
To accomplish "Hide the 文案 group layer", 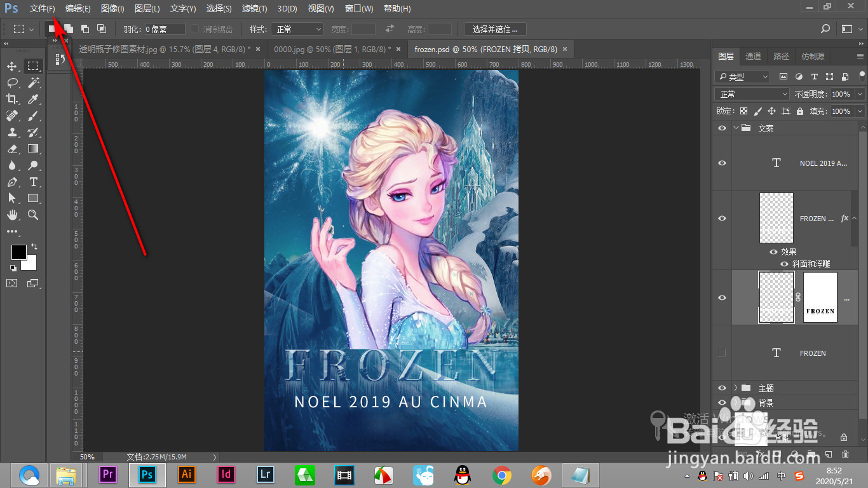I will [722, 128].
